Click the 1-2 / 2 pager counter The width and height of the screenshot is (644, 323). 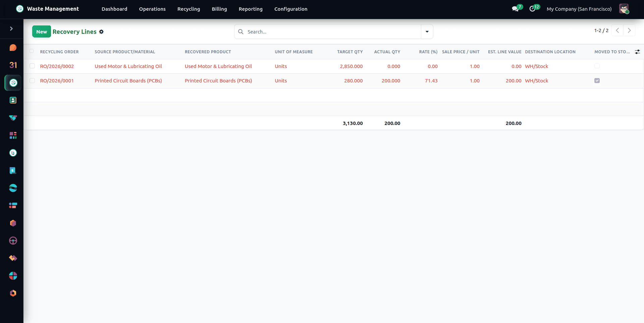(601, 30)
